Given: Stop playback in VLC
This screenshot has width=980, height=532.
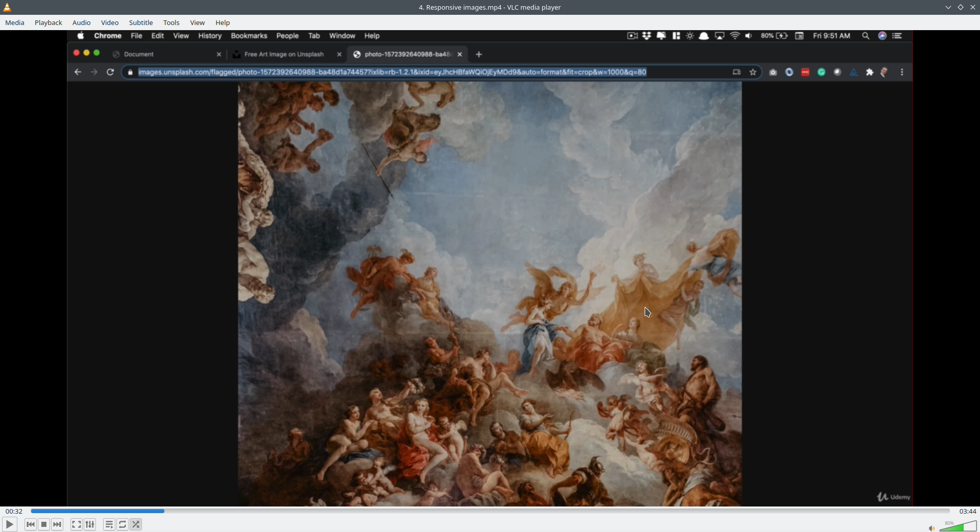Looking at the screenshot, I should (x=44, y=524).
